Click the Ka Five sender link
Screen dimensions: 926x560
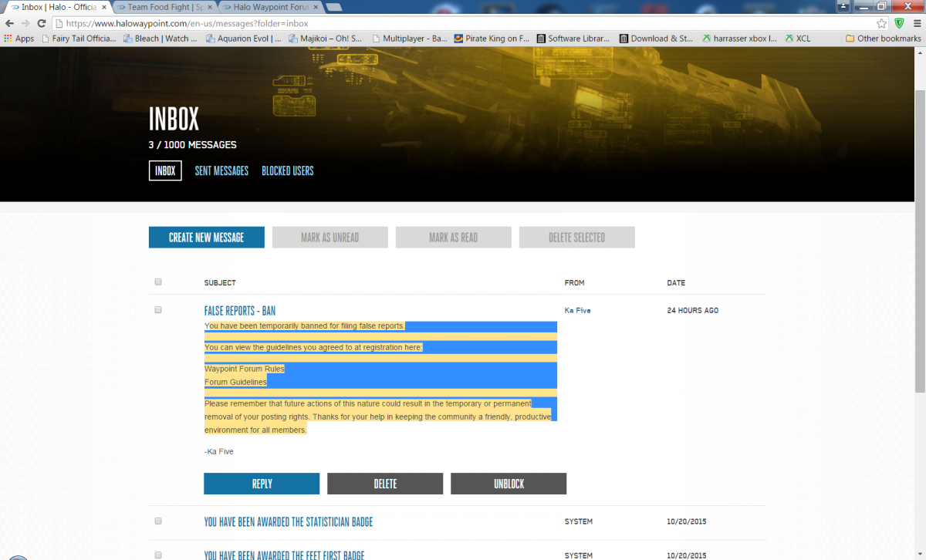[577, 311]
